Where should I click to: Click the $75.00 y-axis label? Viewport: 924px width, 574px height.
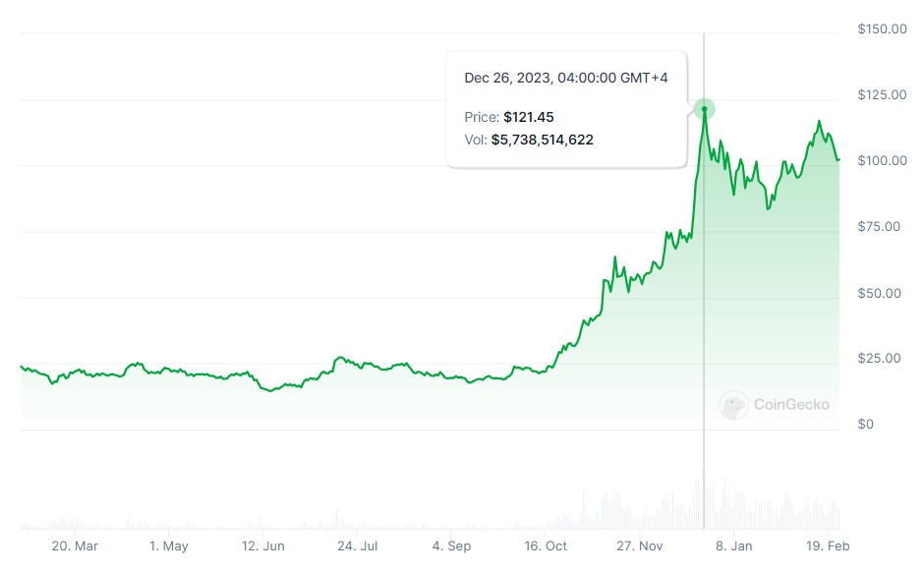point(879,227)
